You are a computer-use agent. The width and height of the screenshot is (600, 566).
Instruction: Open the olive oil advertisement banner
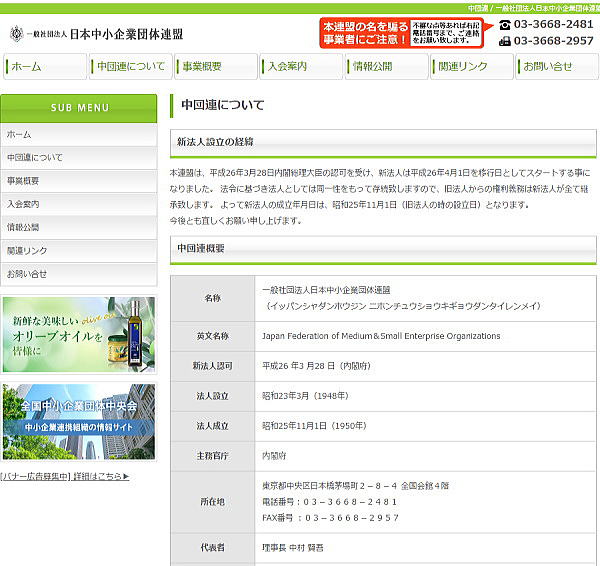click(79, 334)
